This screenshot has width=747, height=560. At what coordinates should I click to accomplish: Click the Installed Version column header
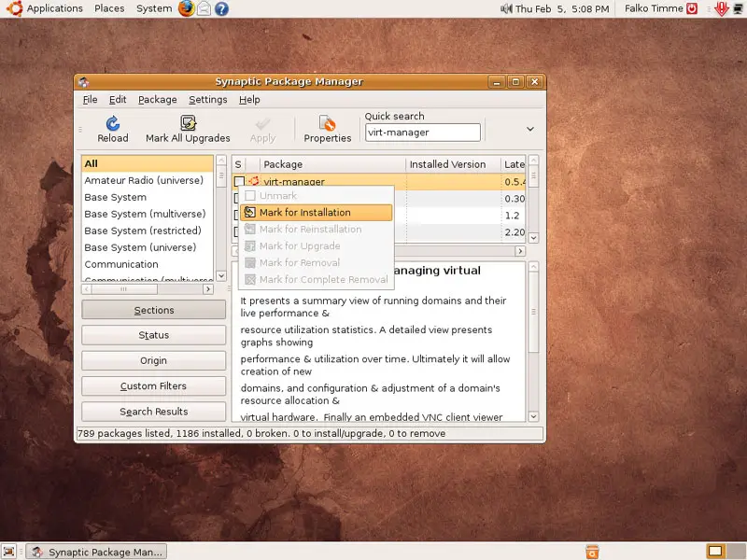(453, 164)
